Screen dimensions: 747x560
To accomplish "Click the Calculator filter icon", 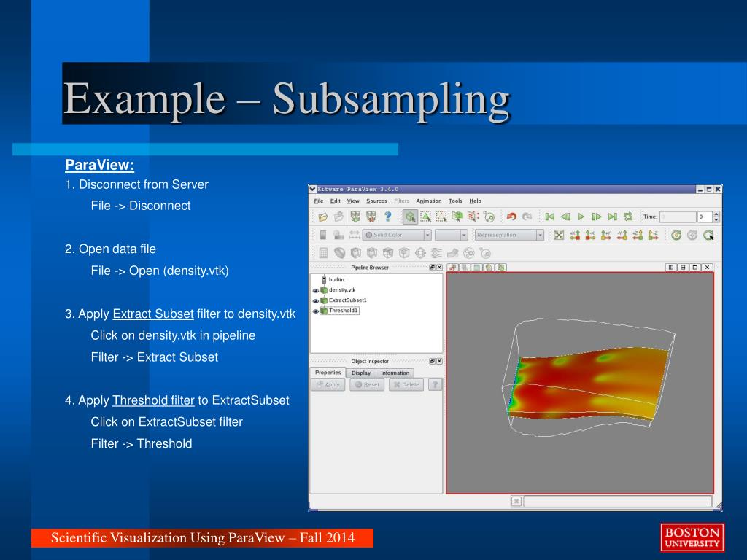I will (323, 253).
